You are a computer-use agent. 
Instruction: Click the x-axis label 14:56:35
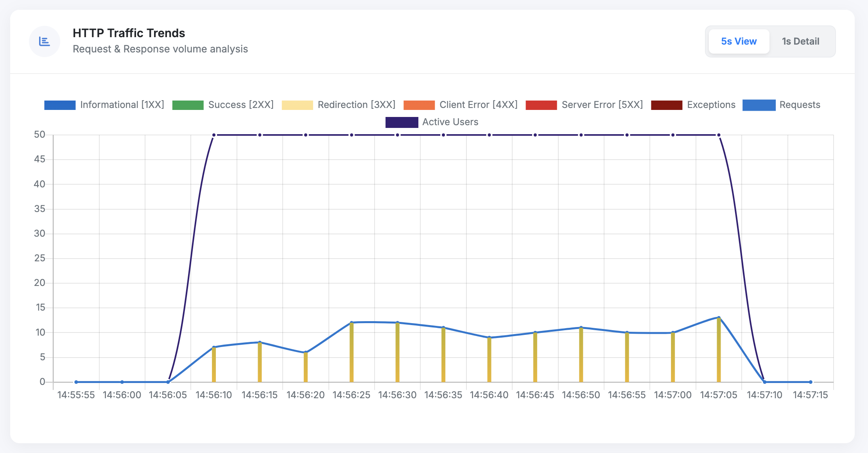(443, 395)
